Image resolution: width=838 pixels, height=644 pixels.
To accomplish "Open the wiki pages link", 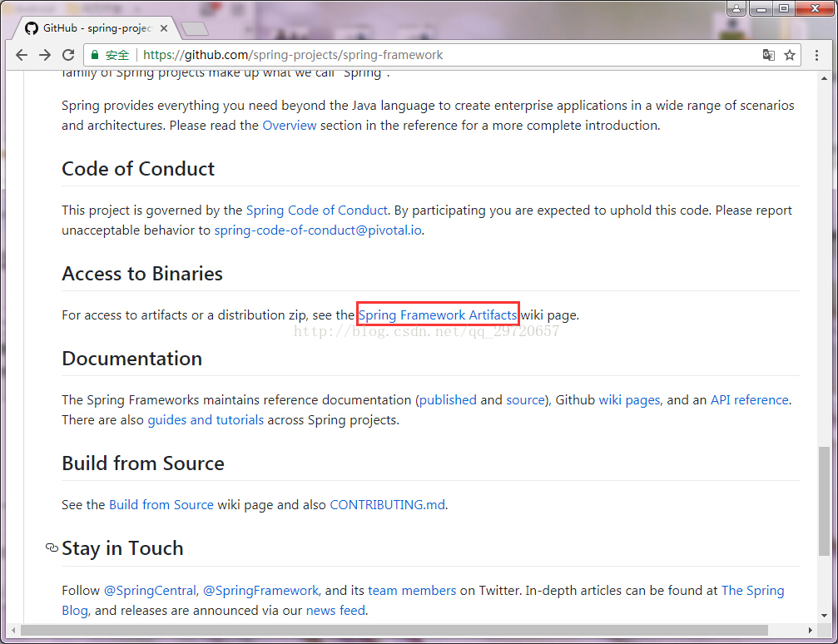I will pos(630,400).
